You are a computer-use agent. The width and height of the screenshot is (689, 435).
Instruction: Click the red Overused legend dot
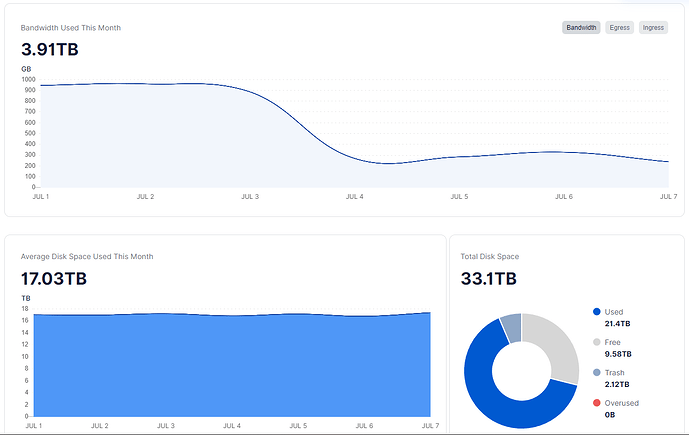click(x=597, y=403)
